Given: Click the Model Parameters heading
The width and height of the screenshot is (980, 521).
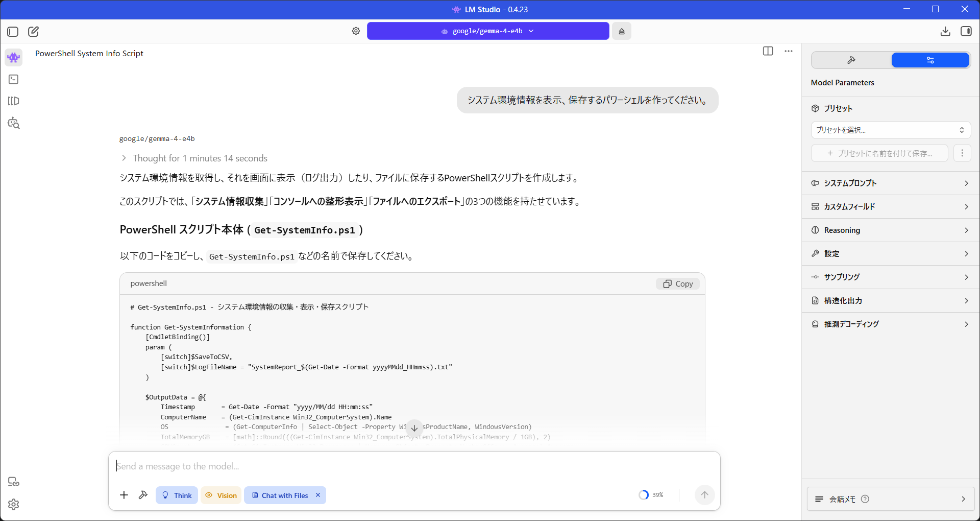Looking at the screenshot, I should click(842, 83).
